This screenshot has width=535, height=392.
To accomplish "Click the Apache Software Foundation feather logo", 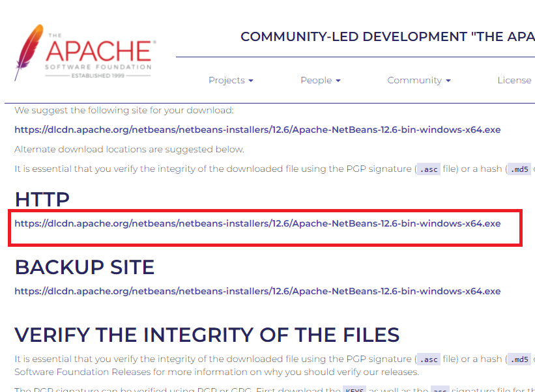I will tap(85, 53).
